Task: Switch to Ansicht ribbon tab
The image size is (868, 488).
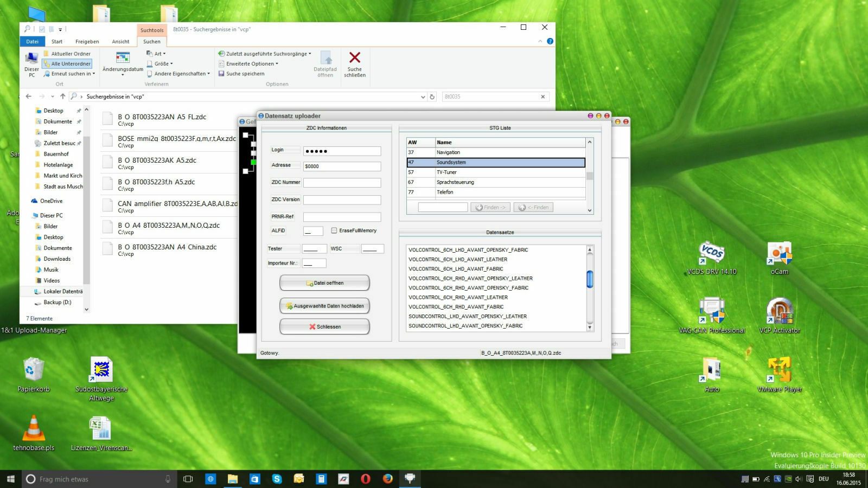Action: point(120,41)
